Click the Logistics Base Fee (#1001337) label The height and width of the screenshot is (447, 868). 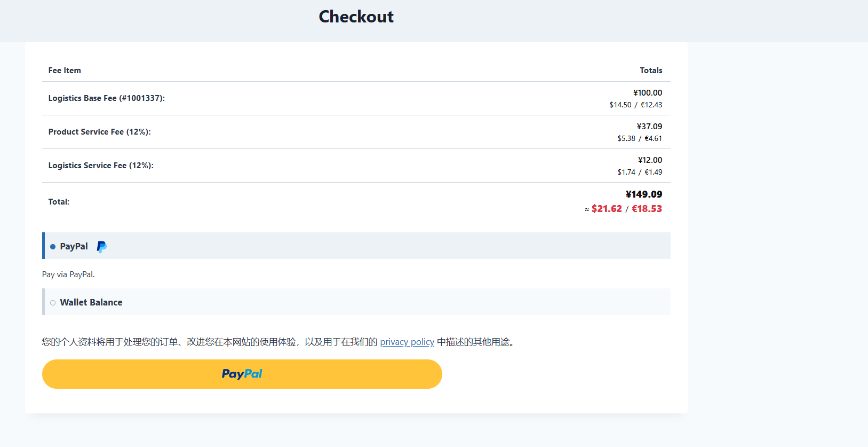tap(107, 98)
